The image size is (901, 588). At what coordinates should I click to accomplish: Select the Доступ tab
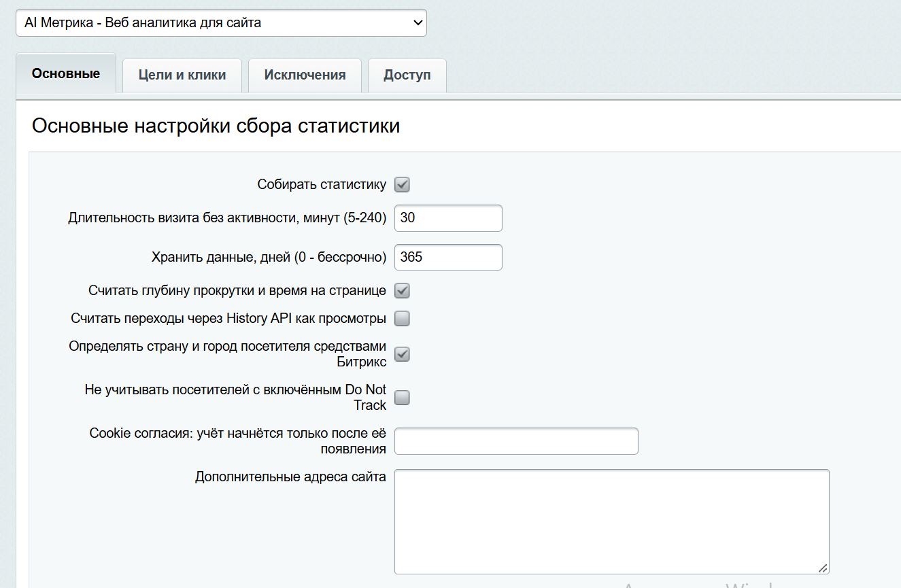[x=407, y=75]
